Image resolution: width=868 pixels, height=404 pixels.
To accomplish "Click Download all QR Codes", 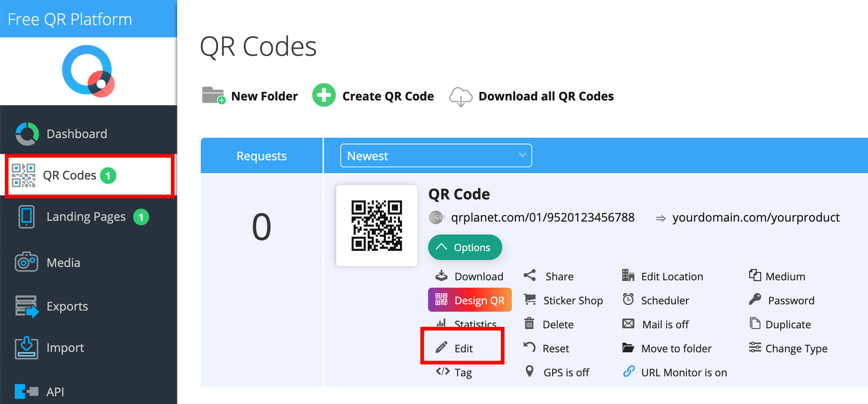I will click(546, 96).
